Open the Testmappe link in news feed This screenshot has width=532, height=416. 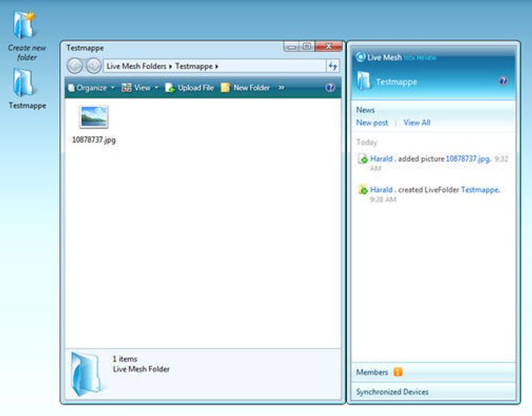pos(481,189)
